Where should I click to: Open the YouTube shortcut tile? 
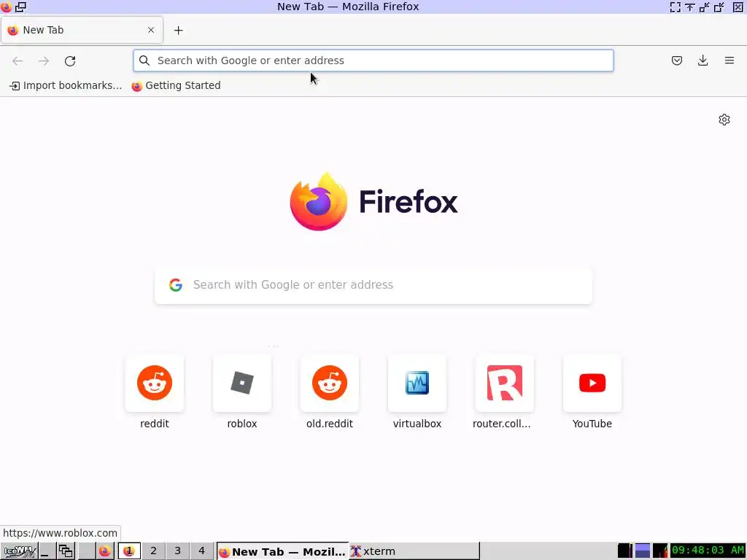[592, 383]
